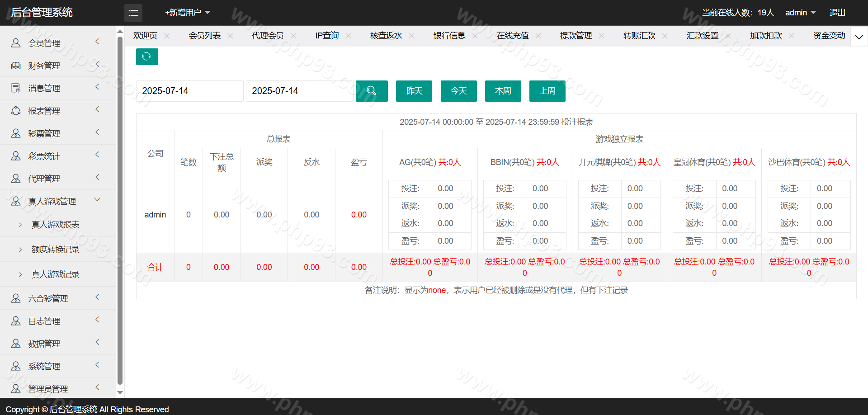Image resolution: width=868 pixels, height=415 pixels.
Task: Filter report by 昨天
Action: pyautogui.click(x=414, y=91)
